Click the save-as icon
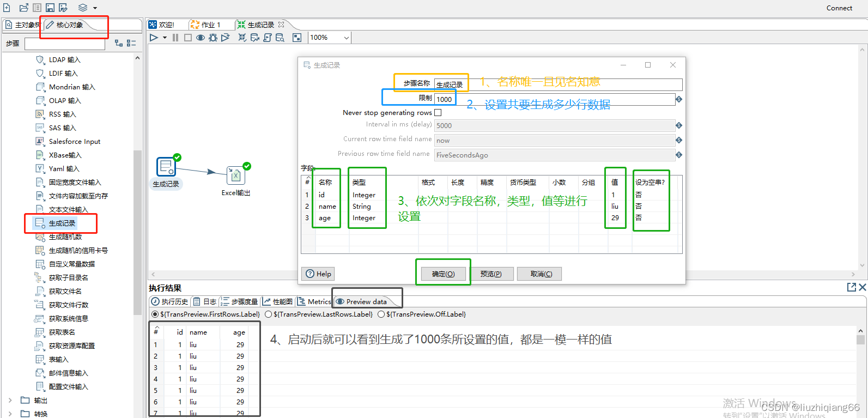This screenshot has height=418, width=868. (x=63, y=8)
